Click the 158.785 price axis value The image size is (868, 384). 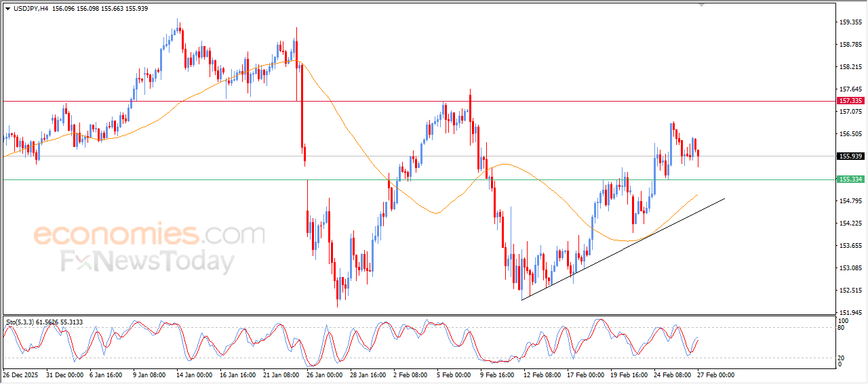click(x=850, y=45)
